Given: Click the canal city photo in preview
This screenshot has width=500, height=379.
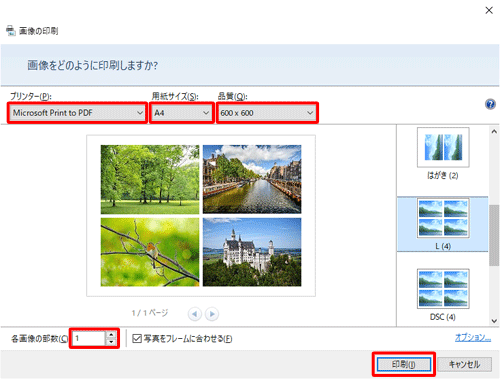Looking at the screenshot, I should click(x=252, y=179).
